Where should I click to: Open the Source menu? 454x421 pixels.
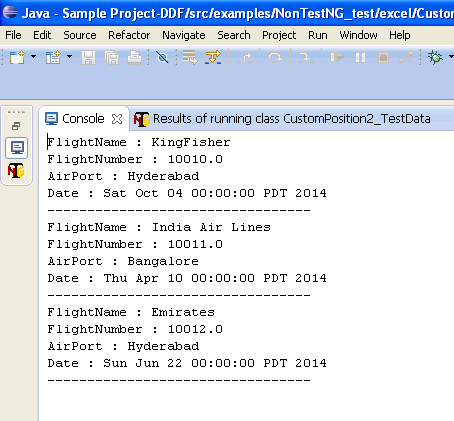pos(80,35)
